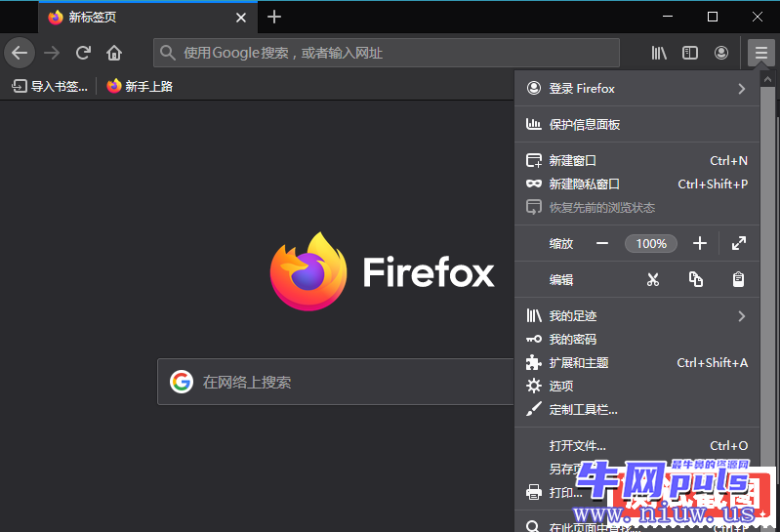Open a new tab with the plus button
Image resolution: width=780 pixels, height=532 pixels.
(x=274, y=17)
